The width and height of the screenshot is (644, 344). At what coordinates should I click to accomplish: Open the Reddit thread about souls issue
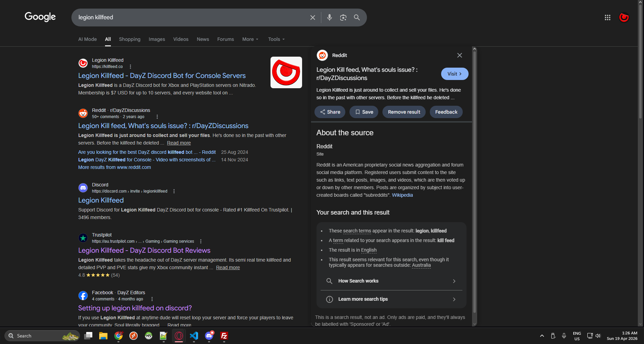point(163,126)
